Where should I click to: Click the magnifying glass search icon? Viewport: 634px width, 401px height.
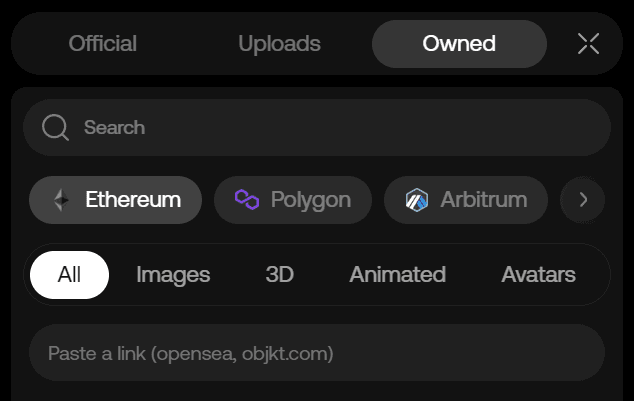click(55, 127)
